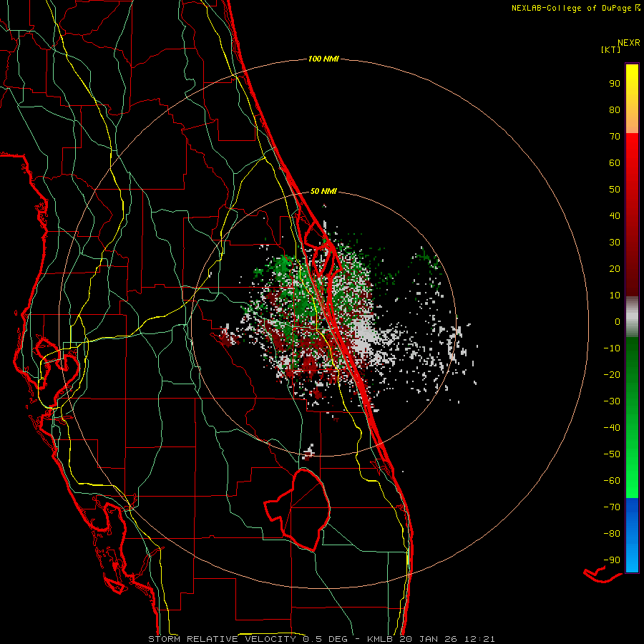Click the -70 value on velocity scale
This screenshot has height=644, width=644.
pos(612,507)
